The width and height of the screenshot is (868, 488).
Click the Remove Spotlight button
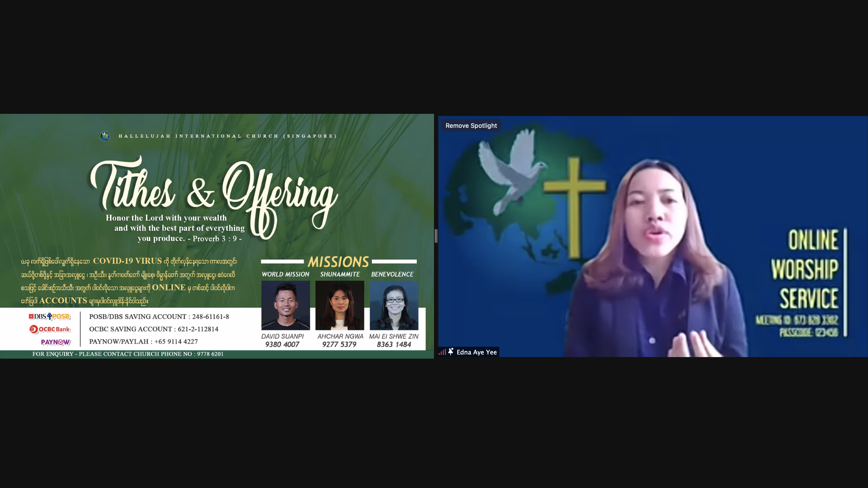tap(471, 125)
